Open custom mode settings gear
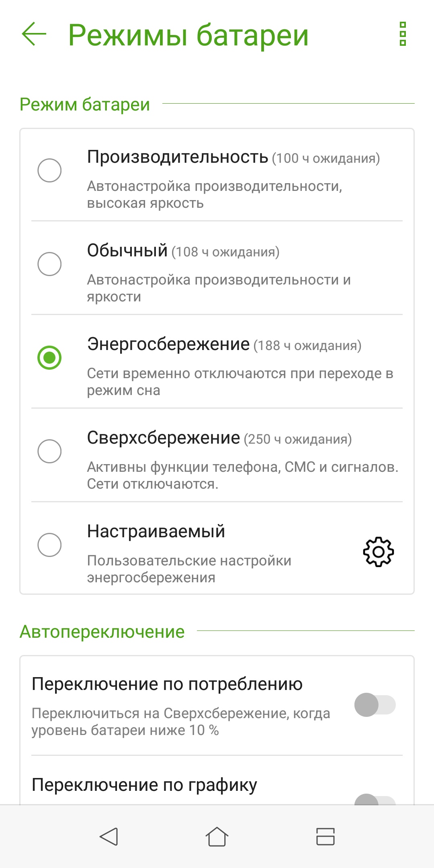This screenshot has width=434, height=868. [x=378, y=552]
